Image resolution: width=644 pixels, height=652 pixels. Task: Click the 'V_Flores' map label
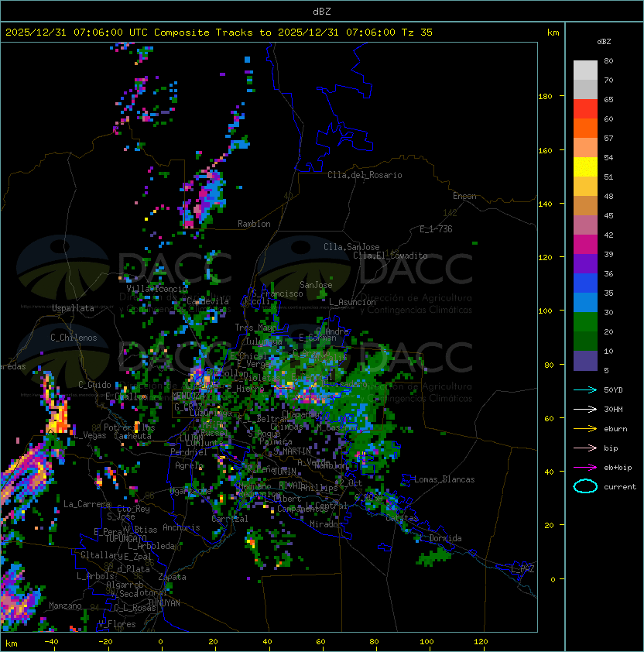coord(117,624)
